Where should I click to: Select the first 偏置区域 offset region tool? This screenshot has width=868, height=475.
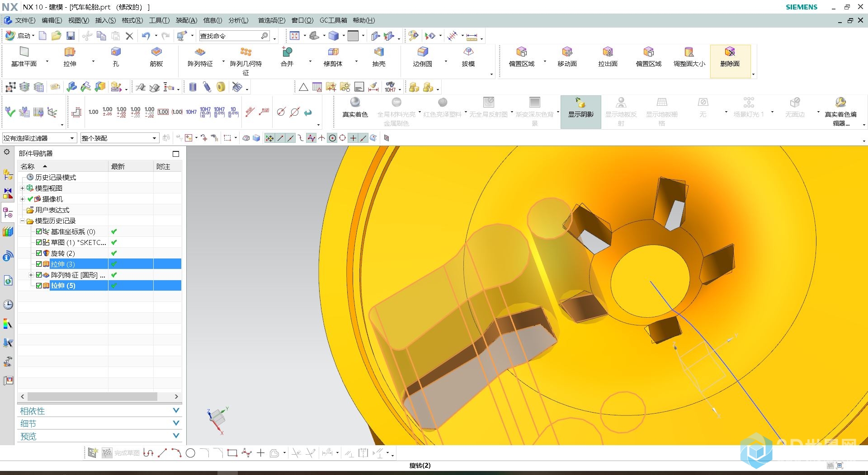(x=522, y=57)
